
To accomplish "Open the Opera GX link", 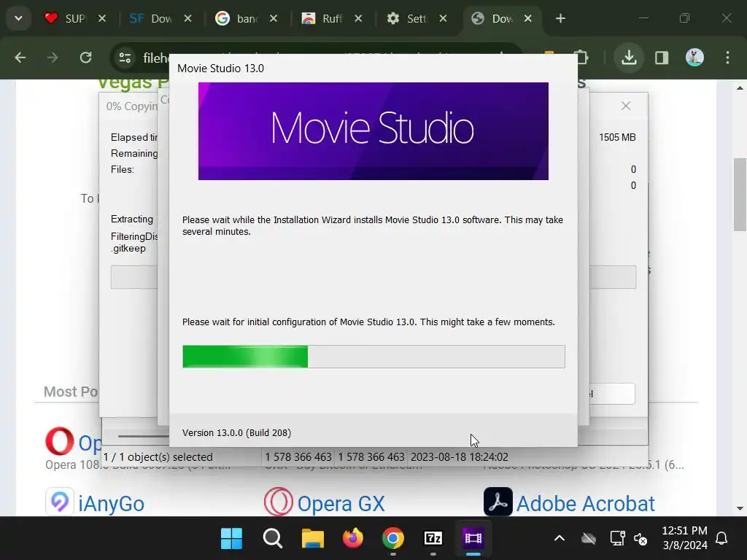I will pyautogui.click(x=341, y=504).
